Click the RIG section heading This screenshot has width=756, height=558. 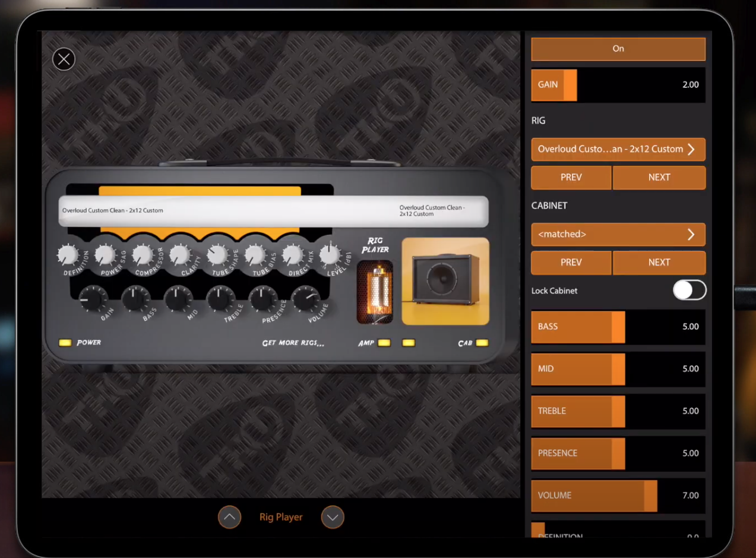538,121
